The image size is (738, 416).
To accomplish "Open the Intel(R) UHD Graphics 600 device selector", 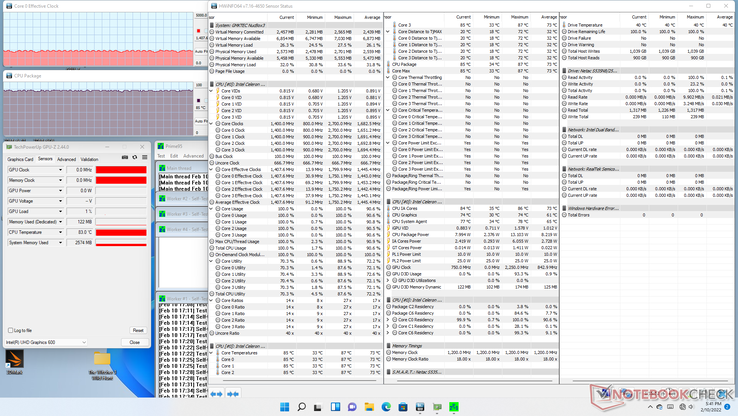I will (46, 342).
